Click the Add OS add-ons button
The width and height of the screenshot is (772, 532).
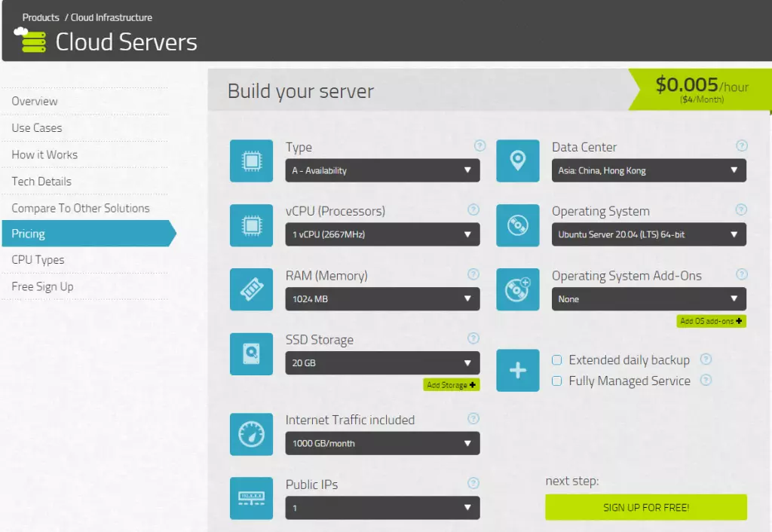click(x=712, y=321)
